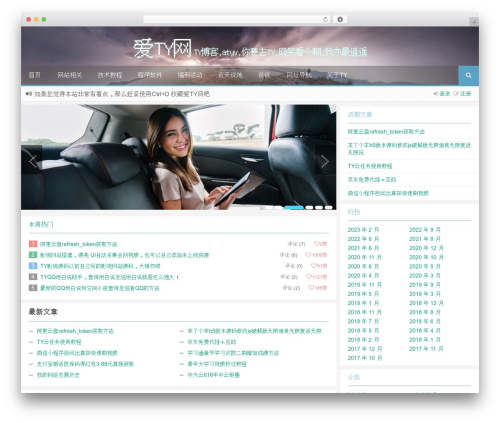This screenshot has height=423, width=500.
Task: Open 网址导航 navigation menu item
Action: pyautogui.click(x=299, y=75)
